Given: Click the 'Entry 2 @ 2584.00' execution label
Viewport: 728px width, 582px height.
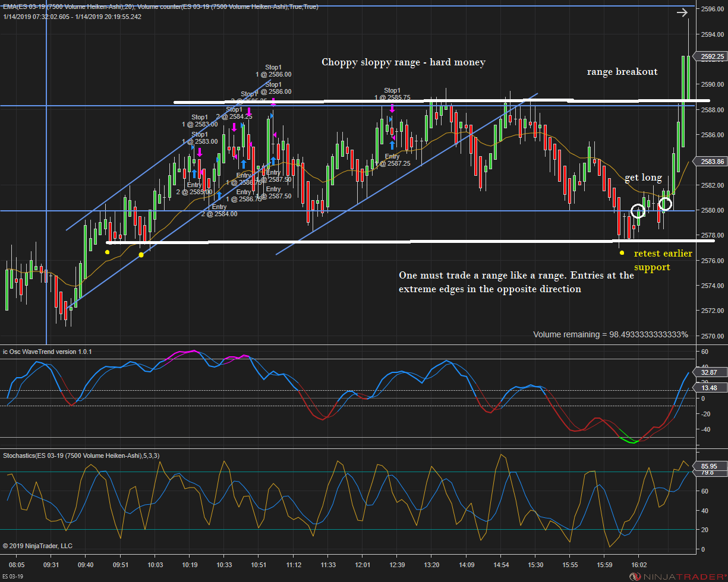Looking at the screenshot, I should (219, 210).
